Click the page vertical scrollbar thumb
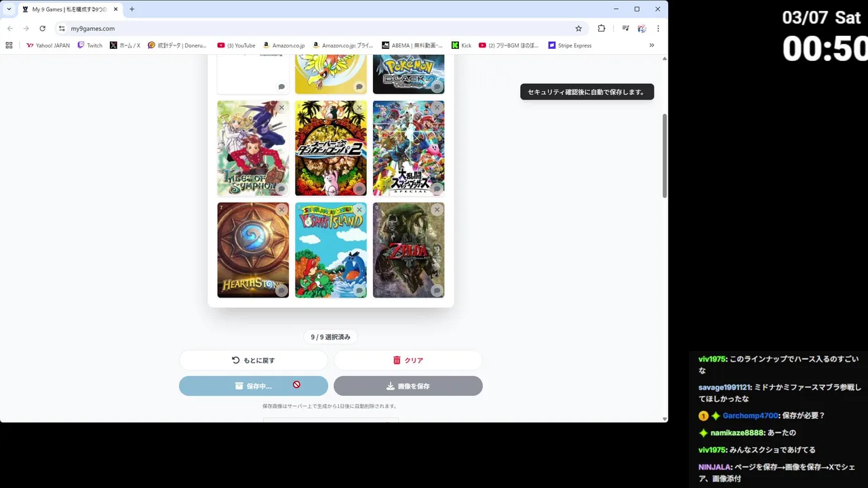868x488 pixels. coord(665,156)
